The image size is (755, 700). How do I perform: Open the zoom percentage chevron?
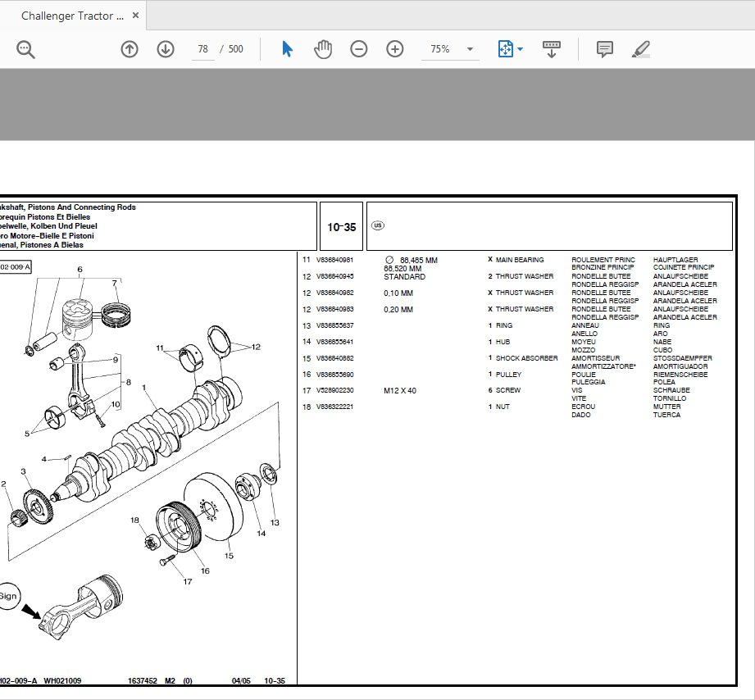click(469, 49)
